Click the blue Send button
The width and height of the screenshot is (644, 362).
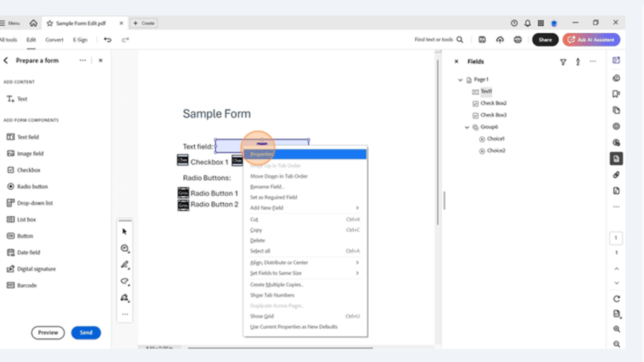pyautogui.click(x=86, y=333)
